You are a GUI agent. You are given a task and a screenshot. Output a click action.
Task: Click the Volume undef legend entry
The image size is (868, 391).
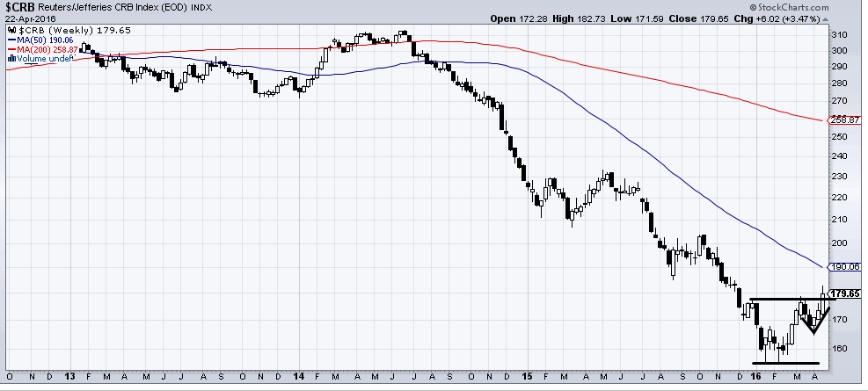(44, 59)
